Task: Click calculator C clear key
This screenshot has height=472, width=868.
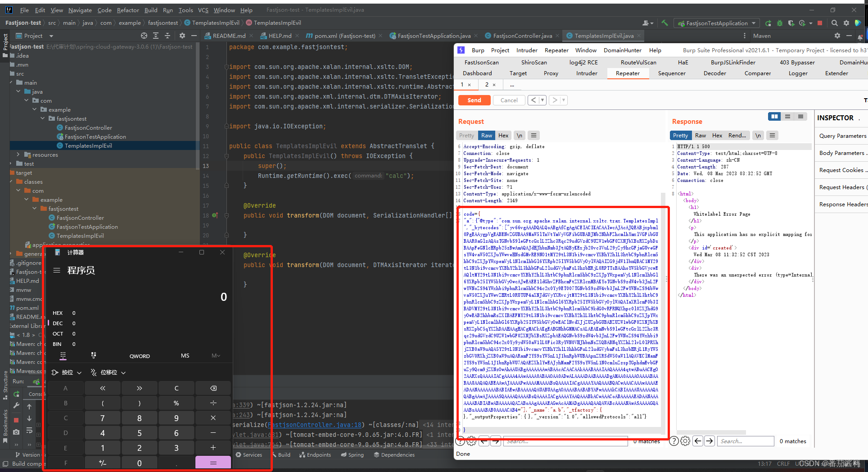Action: [x=176, y=388]
